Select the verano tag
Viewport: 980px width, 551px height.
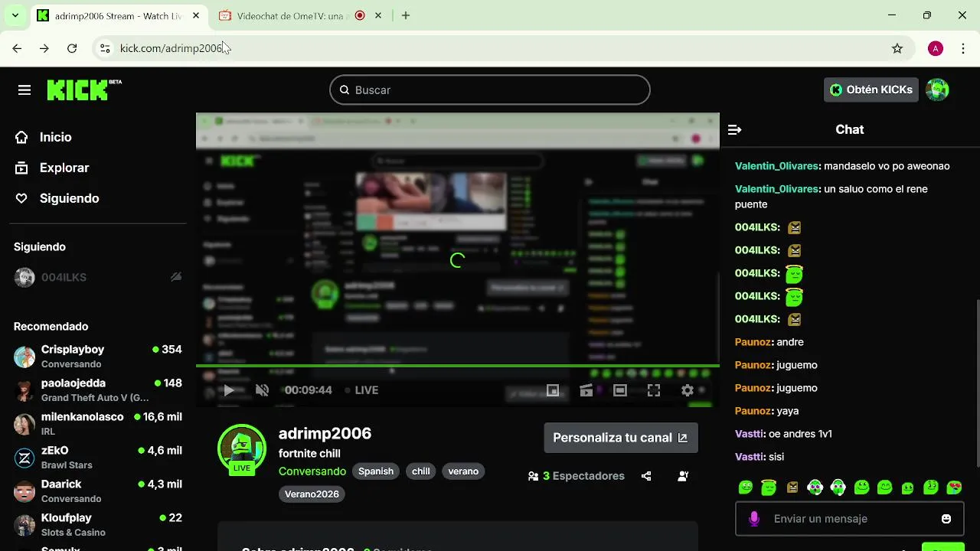click(463, 471)
